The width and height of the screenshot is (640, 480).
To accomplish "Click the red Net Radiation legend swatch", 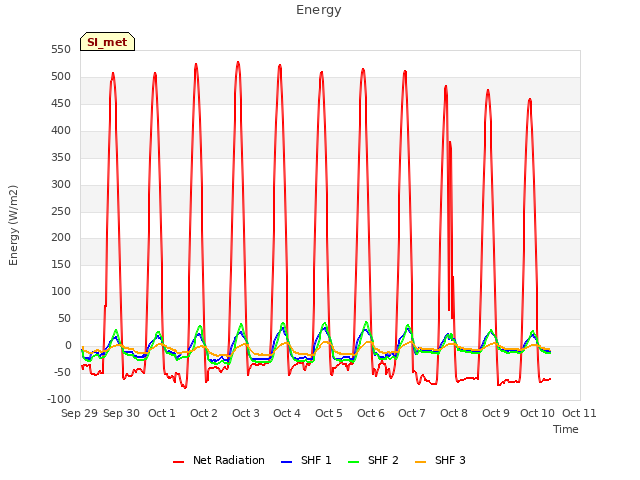I will pyautogui.click(x=178, y=462).
